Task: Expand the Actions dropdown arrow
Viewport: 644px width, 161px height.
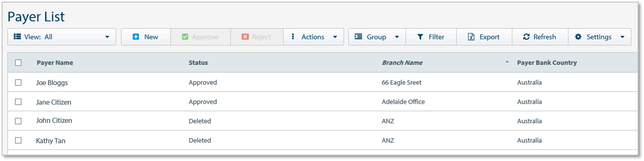Action: point(335,37)
